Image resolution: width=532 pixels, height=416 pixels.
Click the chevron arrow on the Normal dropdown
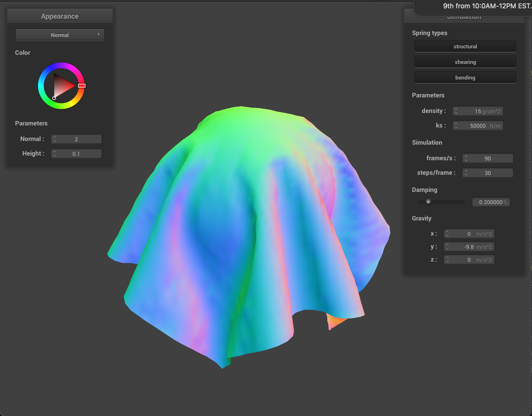(99, 34)
